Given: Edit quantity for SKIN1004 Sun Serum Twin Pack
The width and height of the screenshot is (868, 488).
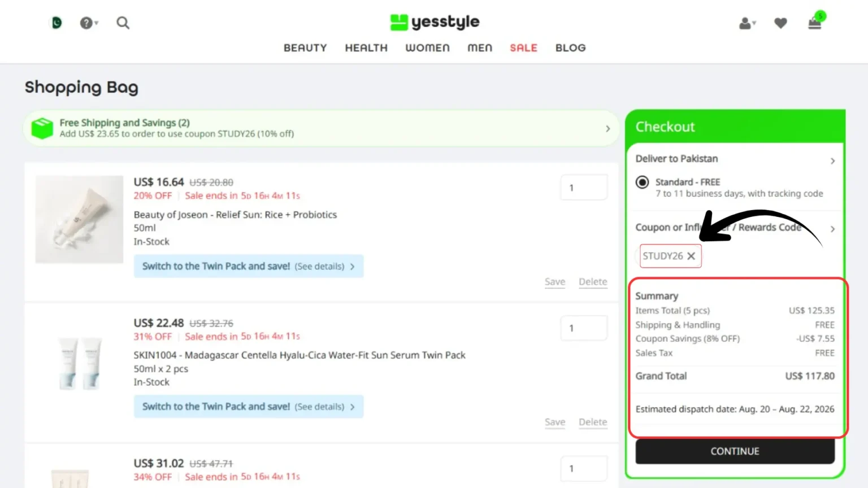Looking at the screenshot, I should point(584,328).
